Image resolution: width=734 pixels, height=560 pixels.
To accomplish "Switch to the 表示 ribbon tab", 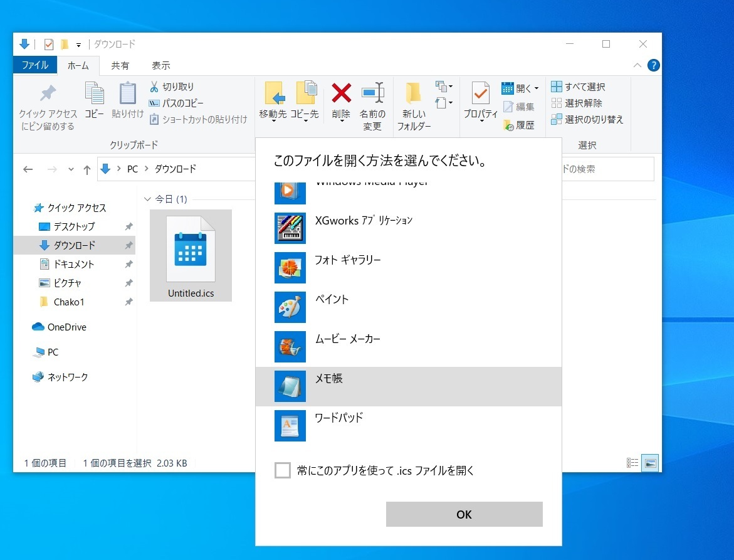I will (x=160, y=65).
